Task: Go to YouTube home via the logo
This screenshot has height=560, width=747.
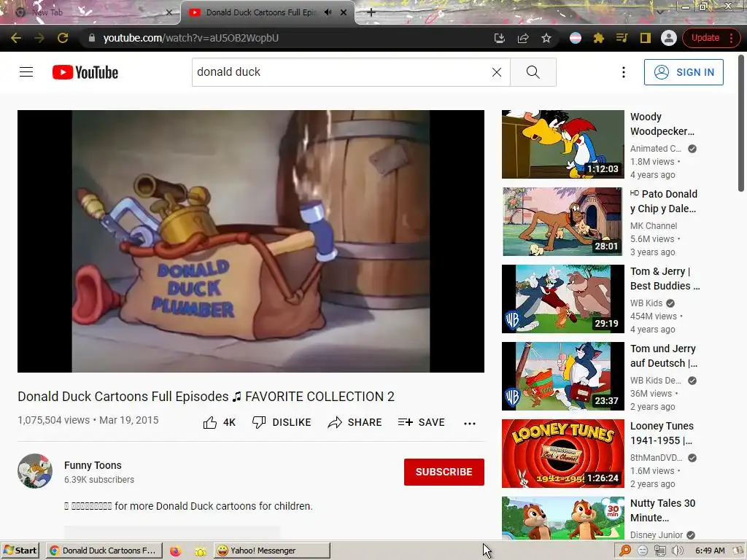Action: [x=85, y=72]
